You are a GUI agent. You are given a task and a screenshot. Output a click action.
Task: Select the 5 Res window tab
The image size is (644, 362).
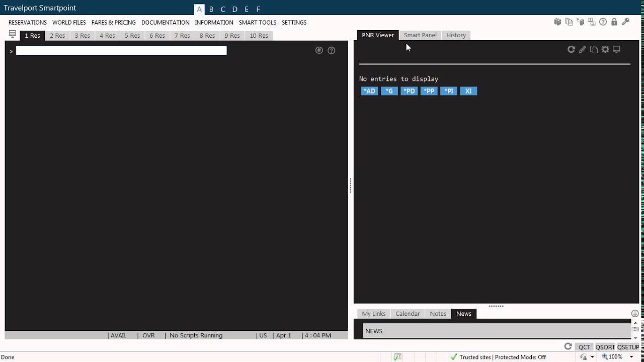click(132, 36)
